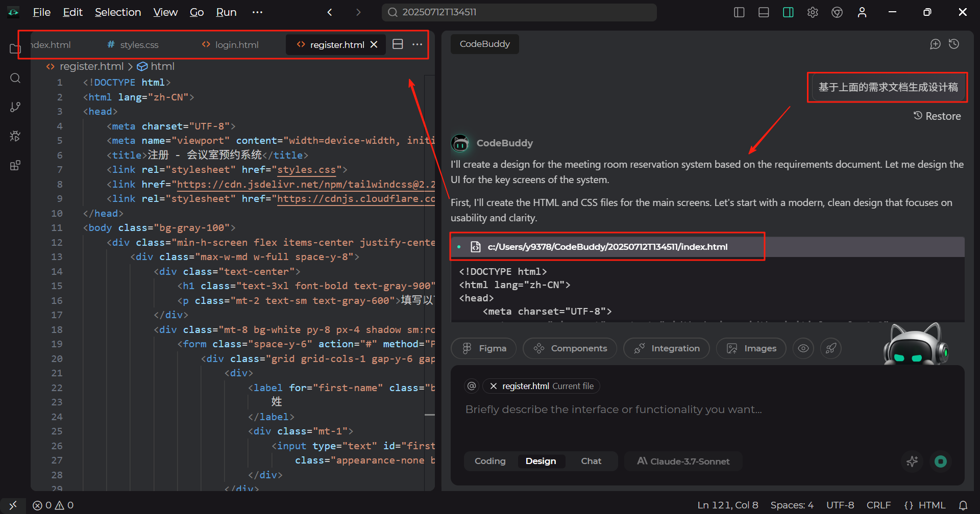Open settings gear in title bar
This screenshot has width=980, height=514.
coord(813,12)
